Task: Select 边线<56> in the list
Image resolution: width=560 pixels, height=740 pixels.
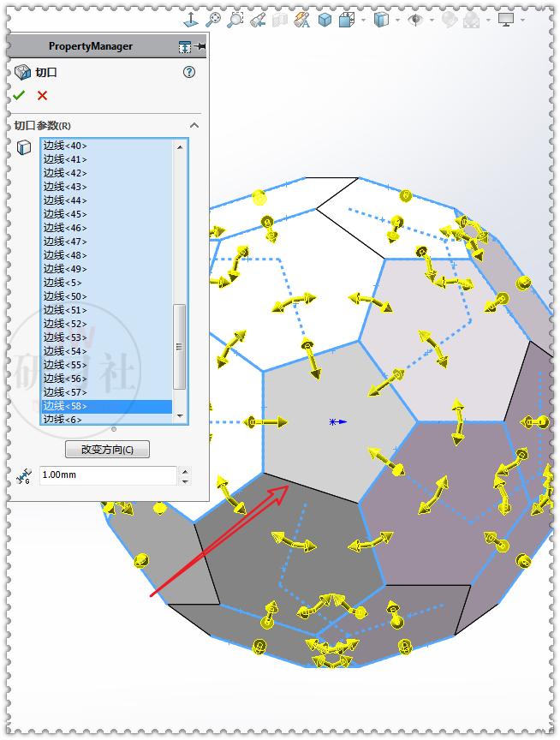Action: click(x=107, y=378)
